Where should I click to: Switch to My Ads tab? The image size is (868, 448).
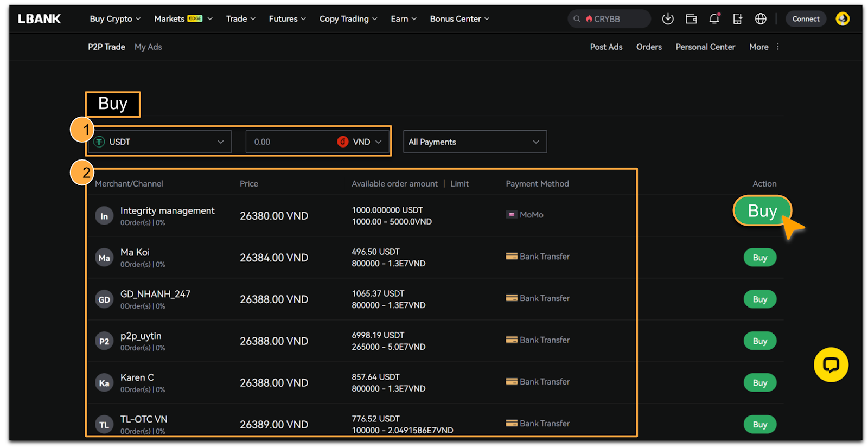148,47
